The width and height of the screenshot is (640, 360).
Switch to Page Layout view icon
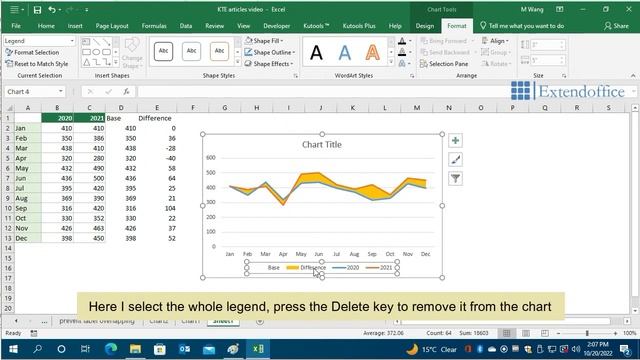pos(526,333)
